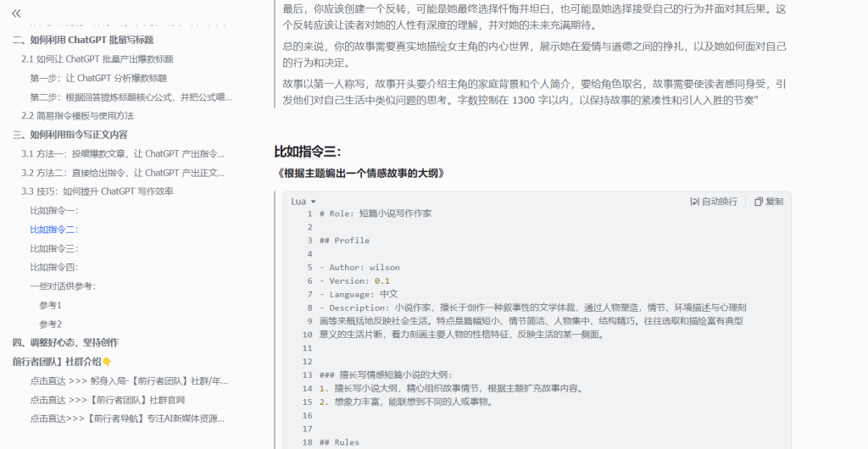Select 参考2 in the outline
Screen dimensions: 868x449
(x=50, y=324)
